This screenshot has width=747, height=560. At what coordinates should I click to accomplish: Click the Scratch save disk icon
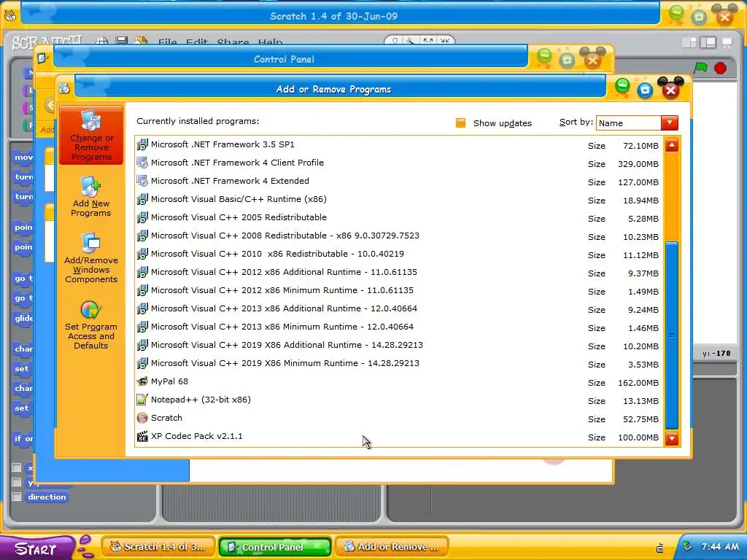pos(122,41)
